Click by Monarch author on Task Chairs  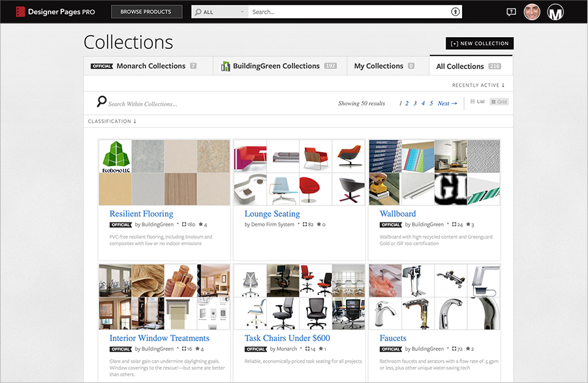point(283,349)
